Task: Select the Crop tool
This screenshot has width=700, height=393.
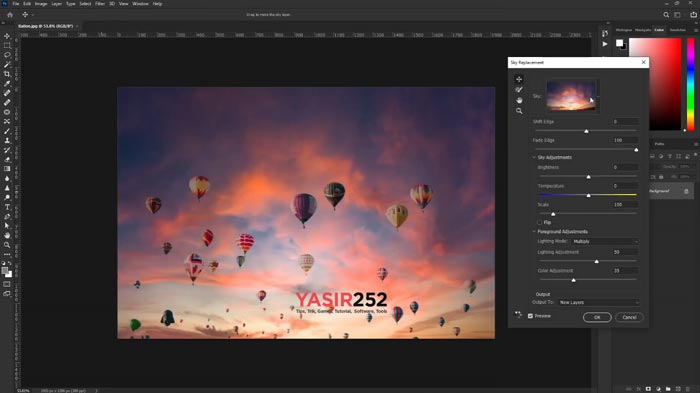Action: click(x=7, y=74)
